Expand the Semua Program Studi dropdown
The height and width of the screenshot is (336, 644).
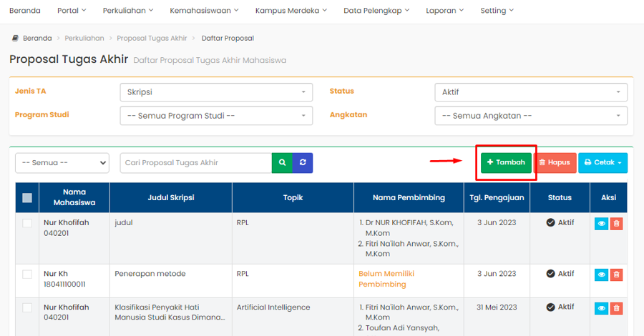[x=216, y=116]
